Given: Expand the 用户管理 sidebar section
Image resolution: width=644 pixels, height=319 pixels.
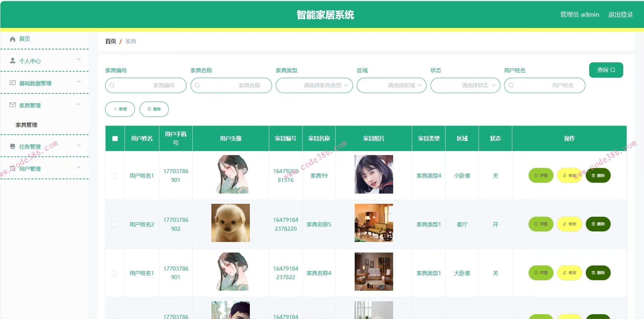Looking at the screenshot, I should click(x=31, y=168).
